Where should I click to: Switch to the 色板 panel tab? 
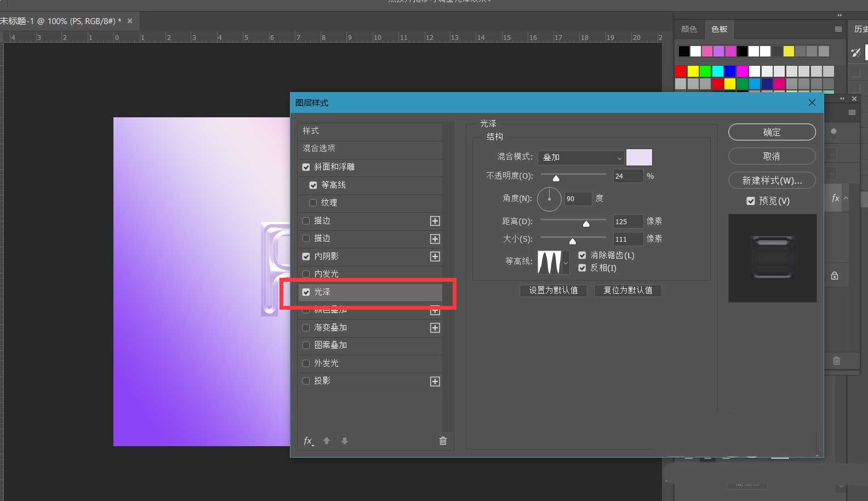coord(719,29)
